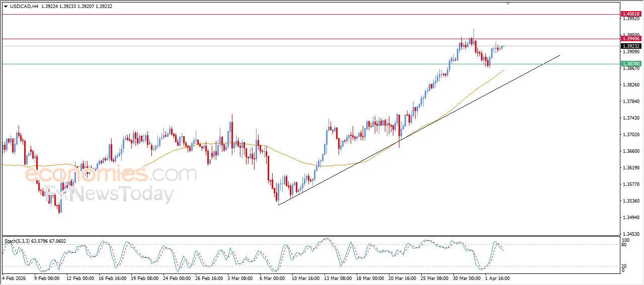
Task: Select the 1.39406 resistance price tag
Action: (x=630, y=39)
